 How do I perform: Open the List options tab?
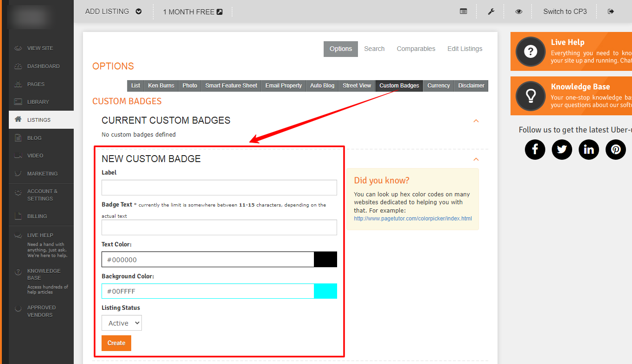(x=135, y=86)
